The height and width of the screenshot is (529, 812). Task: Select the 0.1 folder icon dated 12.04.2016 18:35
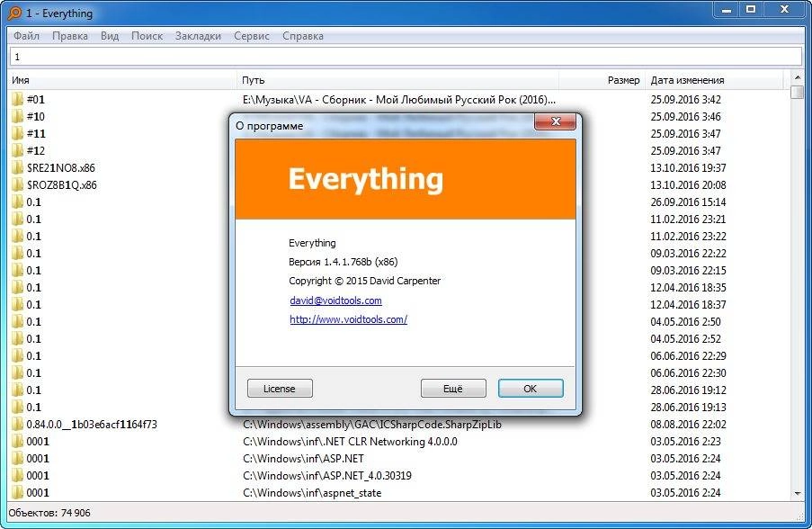pyautogui.click(x=18, y=287)
